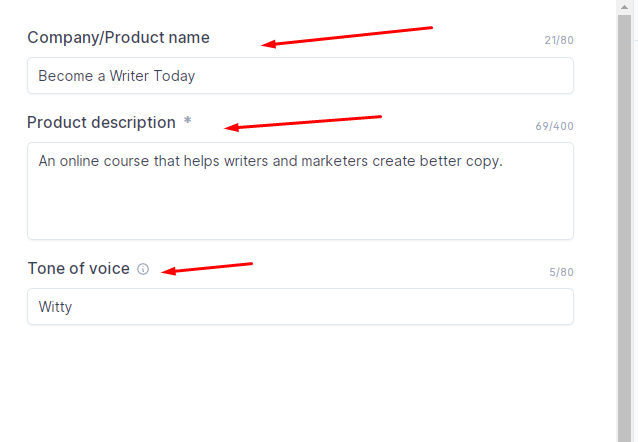The height and width of the screenshot is (442, 638).
Task: Click the 21/80 character counter
Action: 559,41
